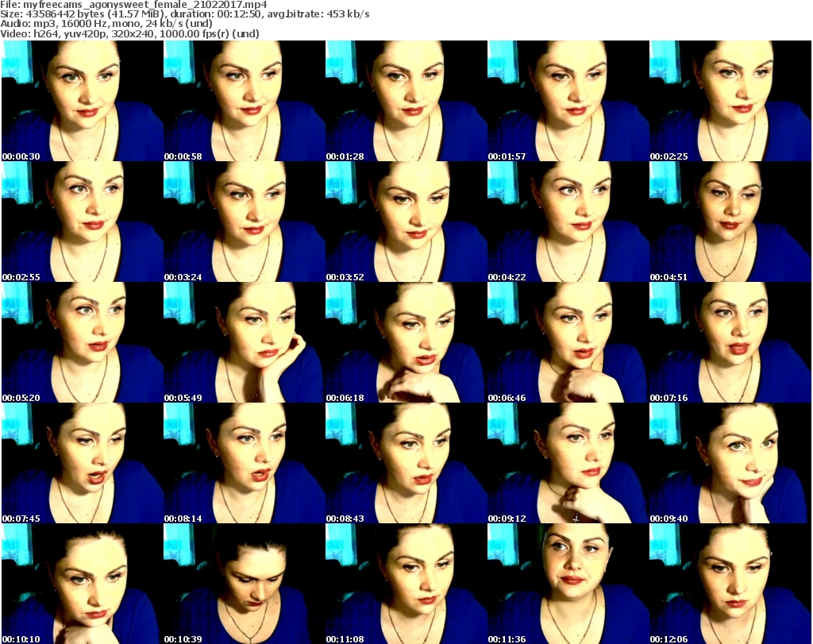Pick the 00:07:16 frame
The height and width of the screenshot is (644, 813).
coord(730,342)
